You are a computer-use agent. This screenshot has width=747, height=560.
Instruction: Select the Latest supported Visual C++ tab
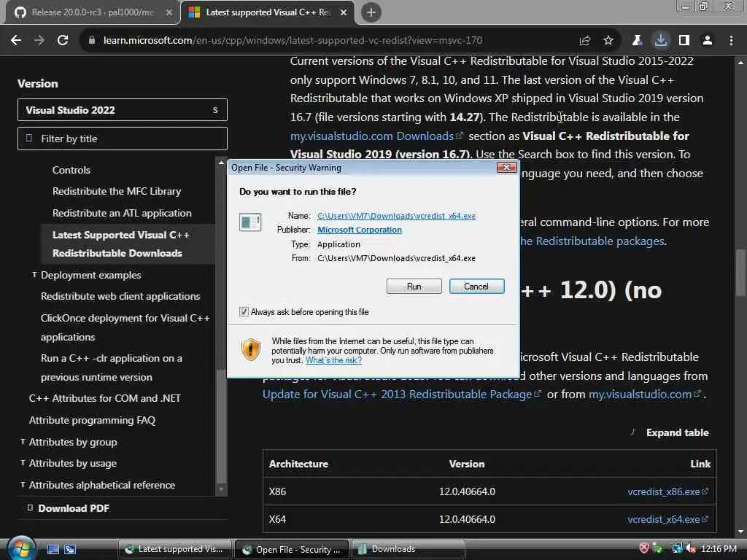click(267, 12)
